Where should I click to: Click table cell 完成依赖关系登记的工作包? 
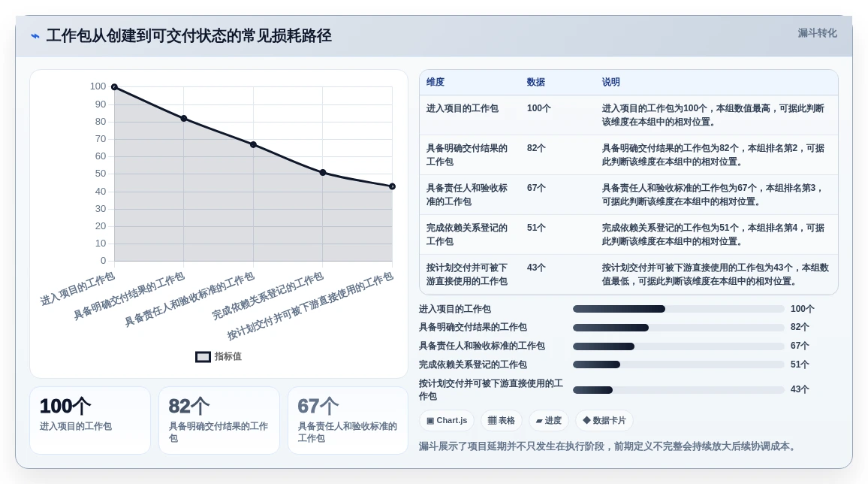pos(466,234)
